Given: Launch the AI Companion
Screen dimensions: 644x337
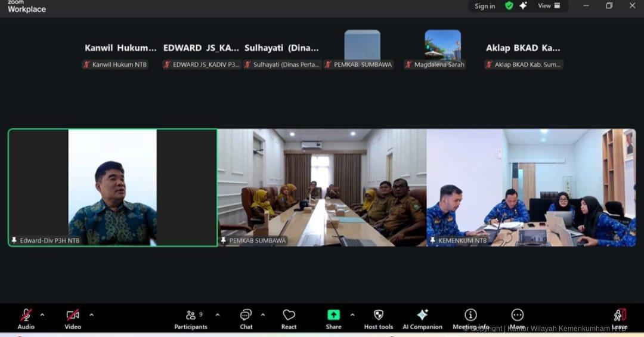Looking at the screenshot, I should point(422,319).
